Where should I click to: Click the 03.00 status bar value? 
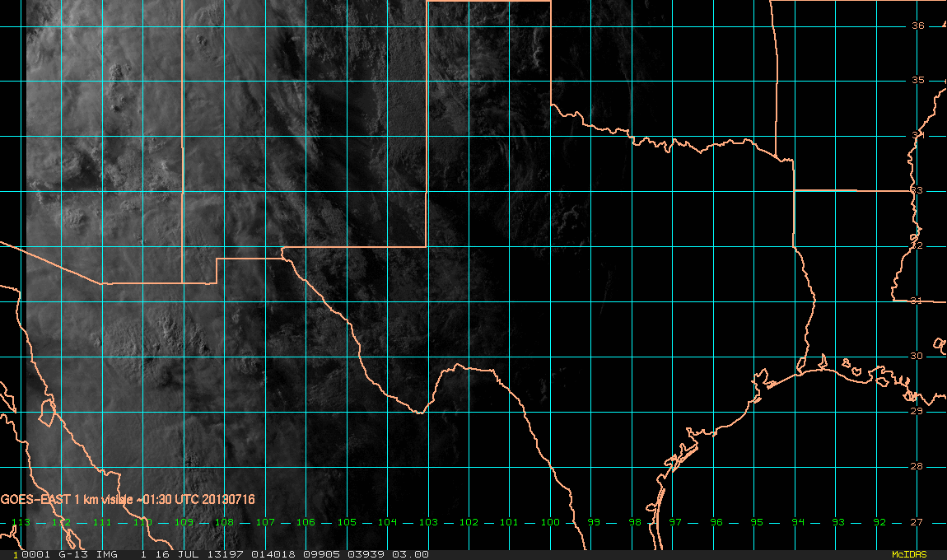tap(410, 554)
